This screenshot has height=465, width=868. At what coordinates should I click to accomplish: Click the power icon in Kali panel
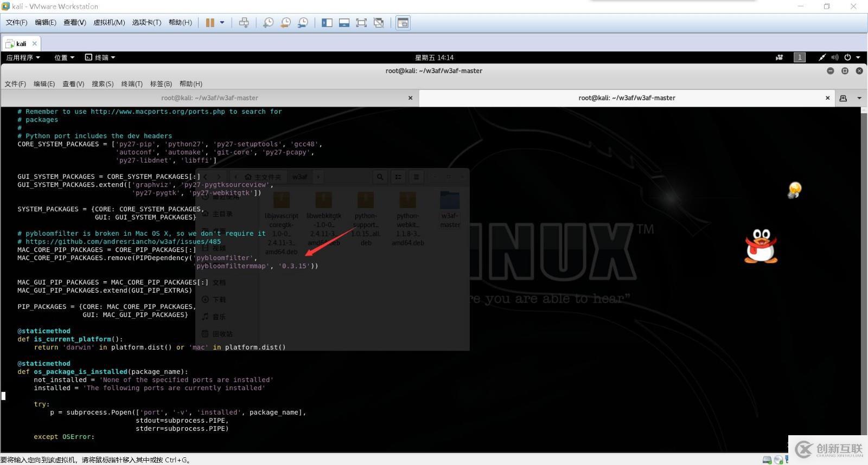[847, 57]
